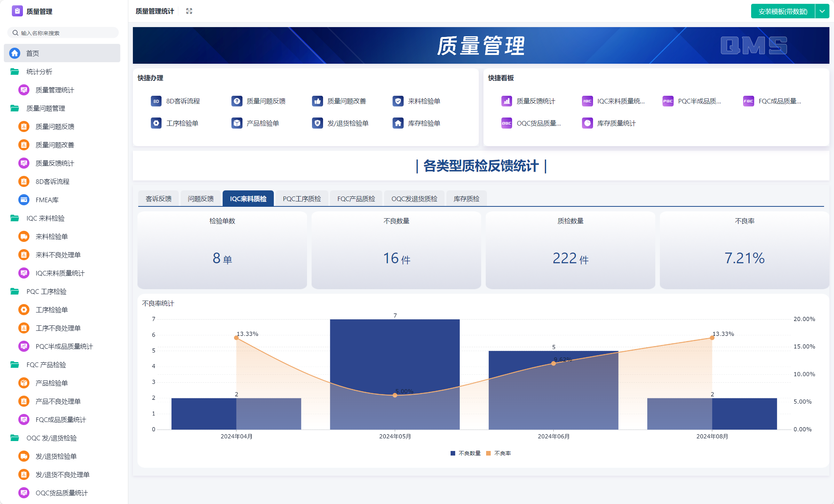Click the fullscreen expand icon beside title

click(x=189, y=11)
